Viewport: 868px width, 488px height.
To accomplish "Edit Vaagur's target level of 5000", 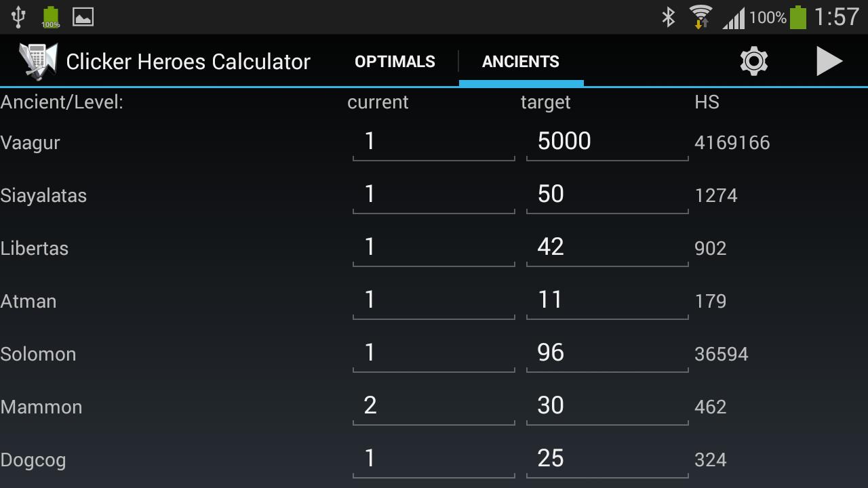I will click(x=607, y=141).
